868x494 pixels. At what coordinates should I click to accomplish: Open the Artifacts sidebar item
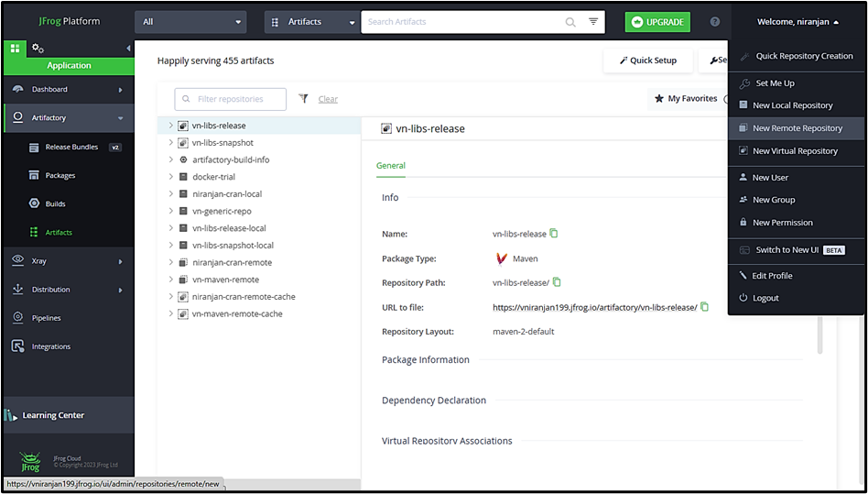pos(69,233)
